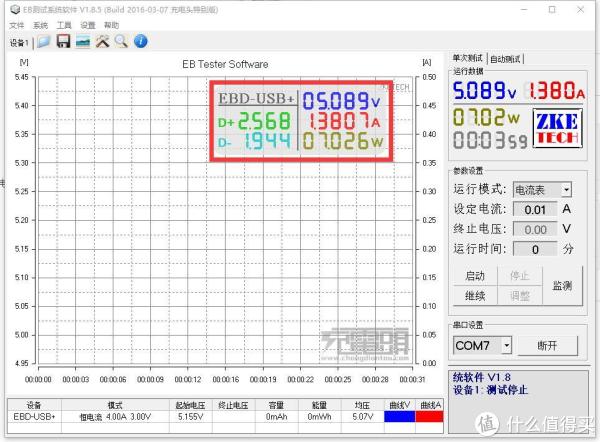The height and width of the screenshot is (442, 600).
Task: Click the 恒电流 4.00A 3.00V cell
Action: point(115,416)
